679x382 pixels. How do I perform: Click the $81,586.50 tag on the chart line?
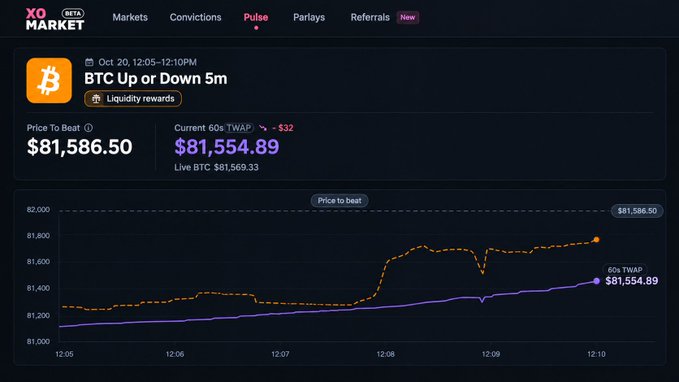(x=637, y=211)
